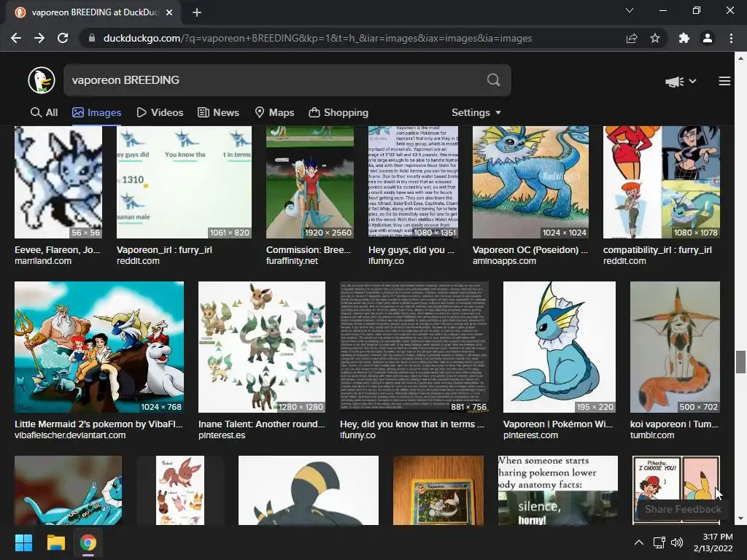Switch to Videos tab
Screen dimensions: 747x560
click(x=160, y=112)
